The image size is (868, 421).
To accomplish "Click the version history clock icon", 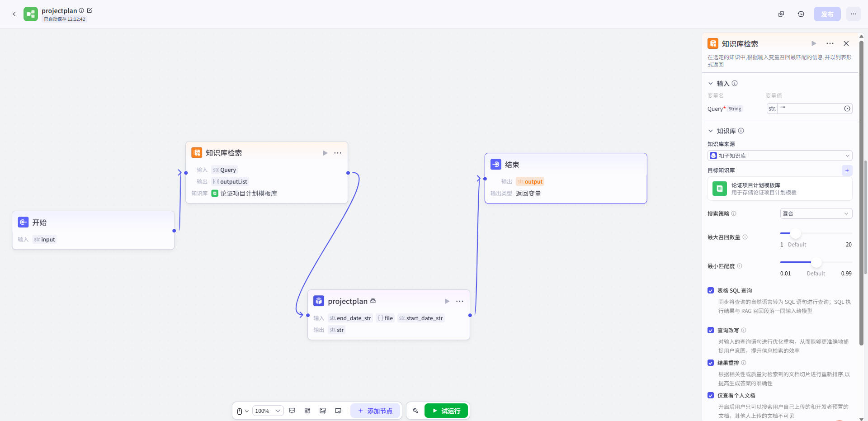I will 801,14.
